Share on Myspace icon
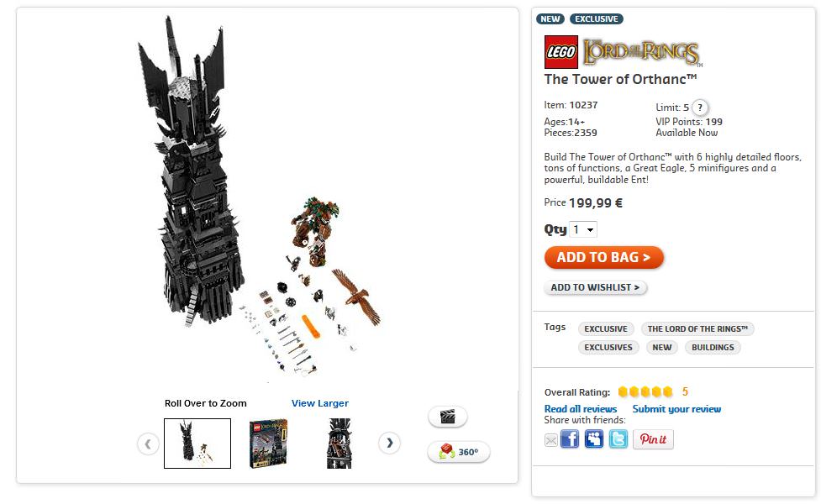 tap(594, 438)
